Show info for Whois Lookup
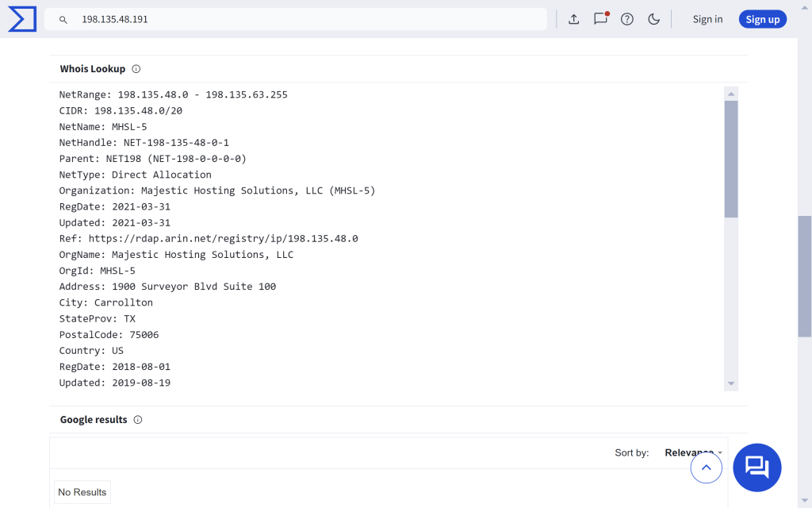 (x=136, y=69)
